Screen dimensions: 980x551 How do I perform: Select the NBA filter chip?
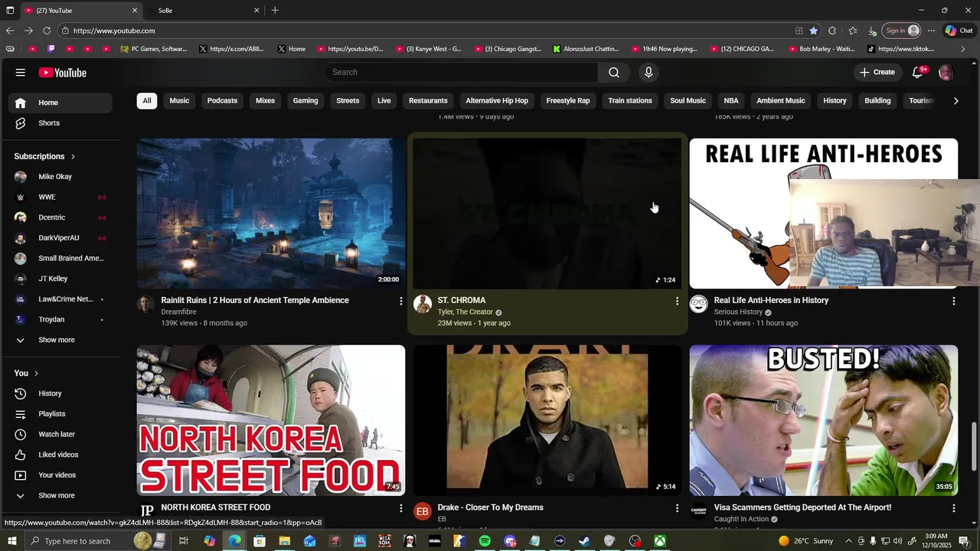(x=731, y=101)
